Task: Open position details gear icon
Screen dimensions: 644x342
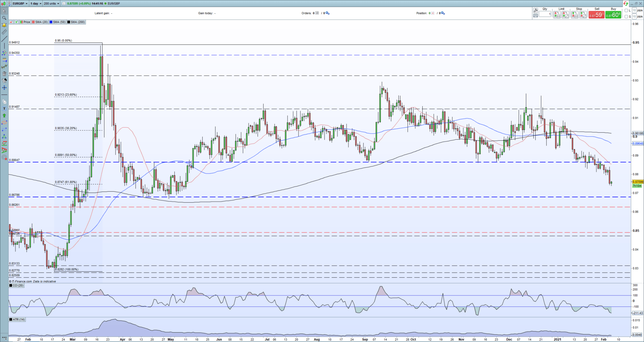Action: tap(443, 13)
